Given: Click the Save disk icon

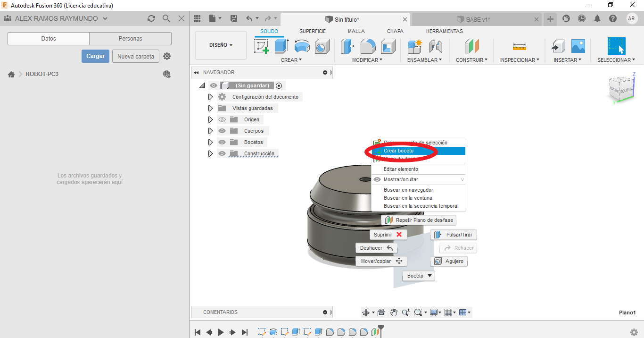Looking at the screenshot, I should [x=234, y=18].
